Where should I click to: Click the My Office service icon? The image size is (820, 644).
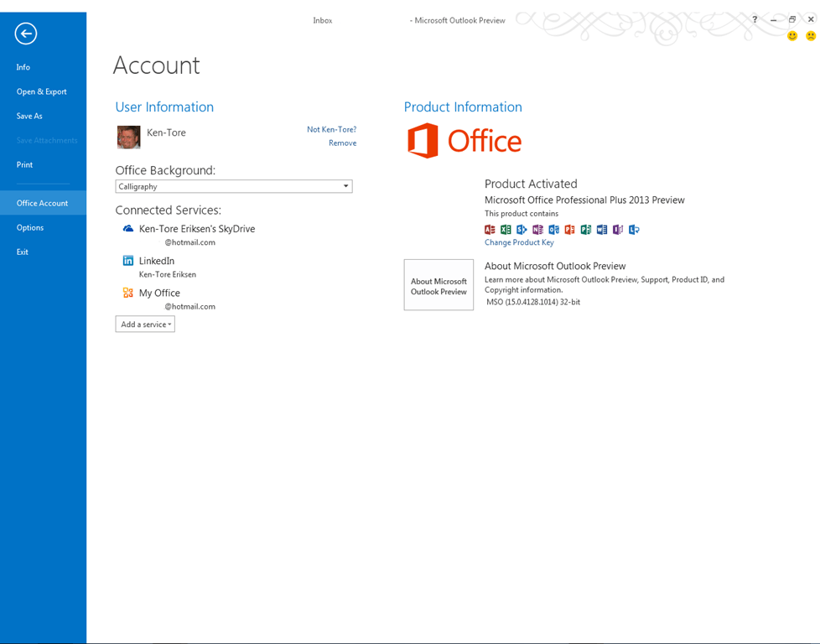(128, 293)
